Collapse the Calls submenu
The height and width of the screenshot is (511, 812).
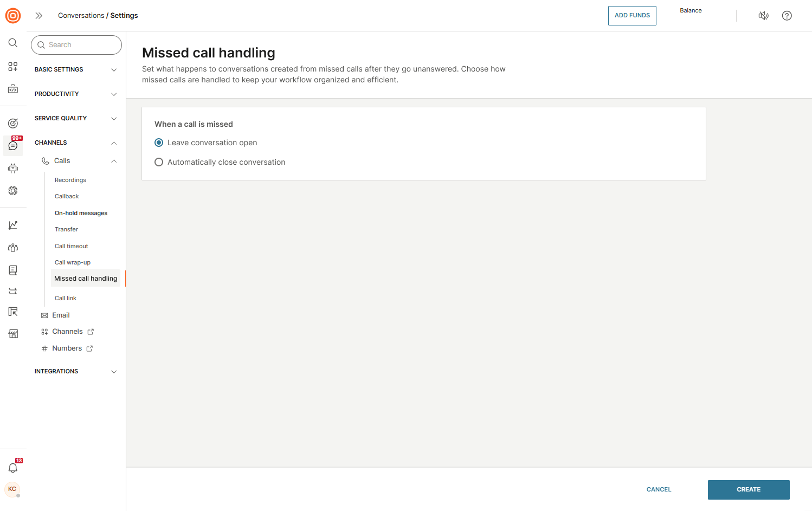(x=114, y=161)
